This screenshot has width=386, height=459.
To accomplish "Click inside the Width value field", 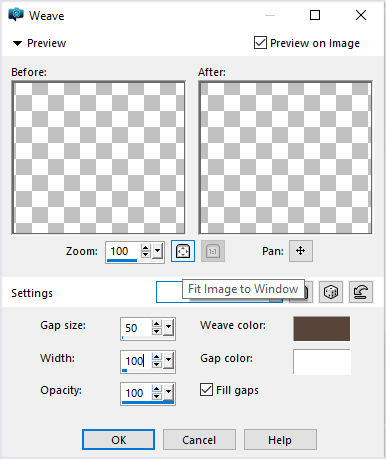I will (x=137, y=361).
